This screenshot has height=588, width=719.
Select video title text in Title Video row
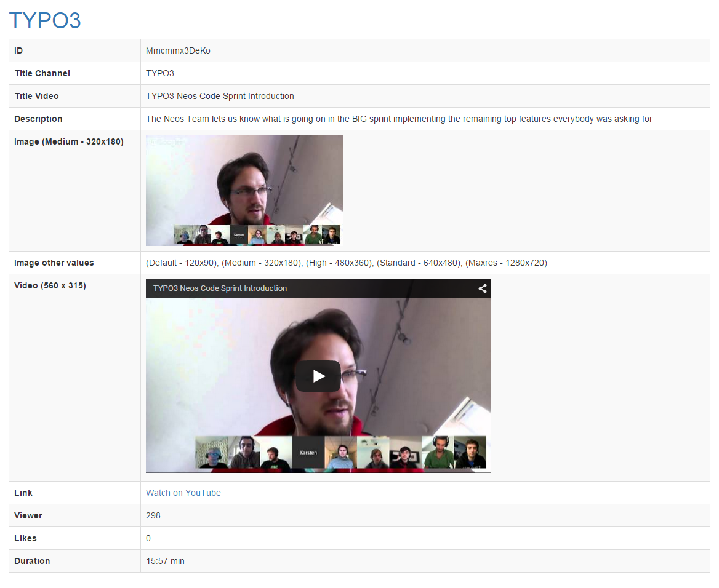point(220,96)
